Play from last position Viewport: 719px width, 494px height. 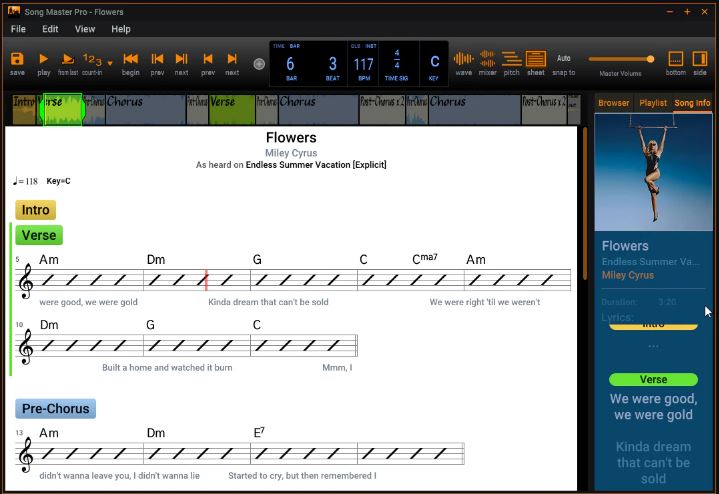[68, 62]
